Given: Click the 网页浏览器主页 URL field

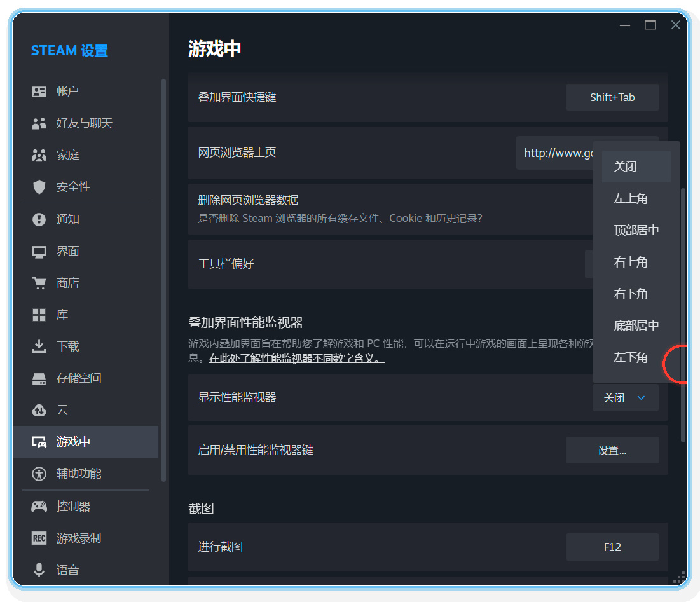Looking at the screenshot, I should (554, 153).
